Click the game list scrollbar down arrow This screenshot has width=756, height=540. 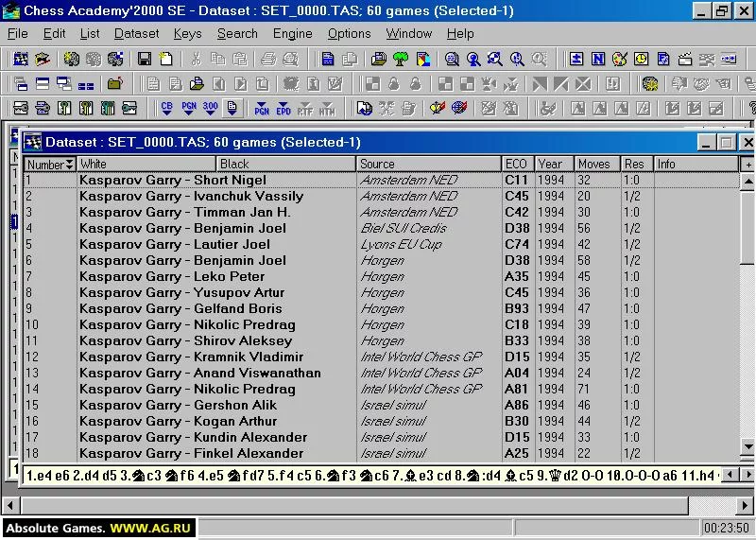[747, 446]
